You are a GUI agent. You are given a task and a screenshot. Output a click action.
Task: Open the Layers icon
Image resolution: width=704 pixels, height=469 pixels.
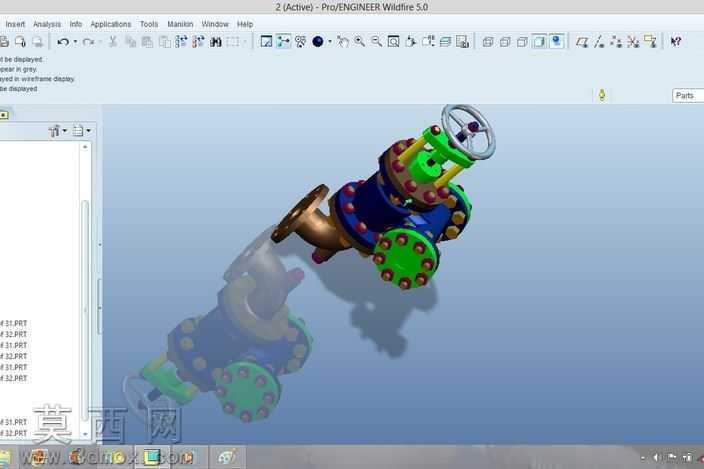click(x=445, y=42)
